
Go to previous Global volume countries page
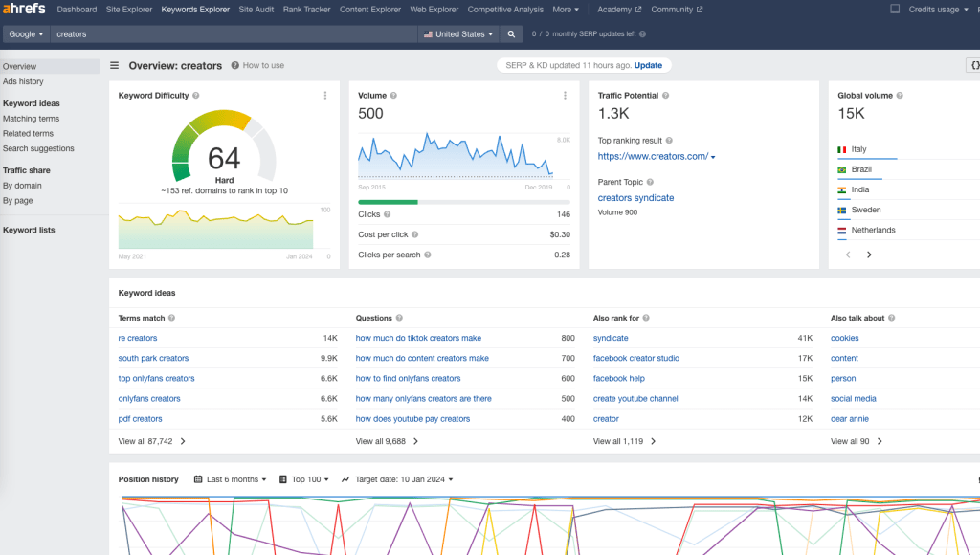(848, 255)
